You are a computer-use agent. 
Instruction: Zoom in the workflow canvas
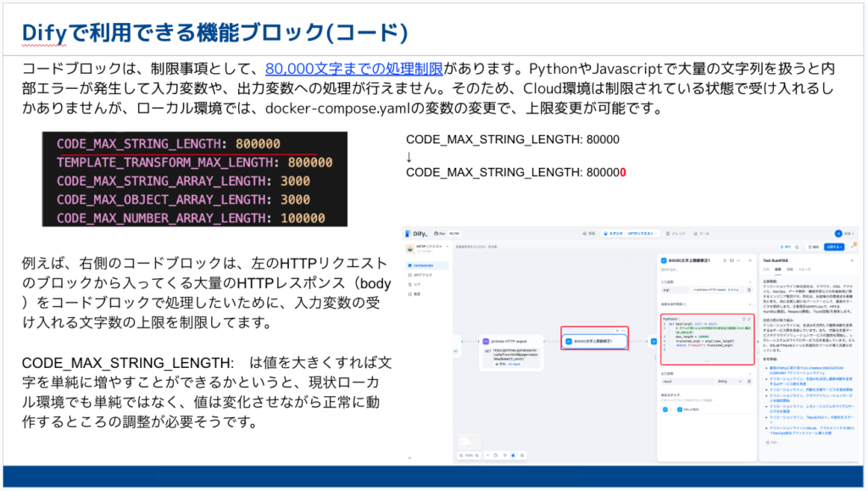476,455
